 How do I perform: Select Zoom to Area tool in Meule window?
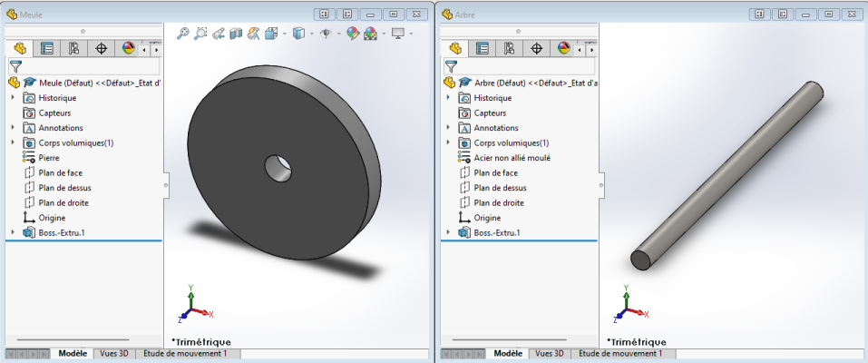click(x=200, y=34)
